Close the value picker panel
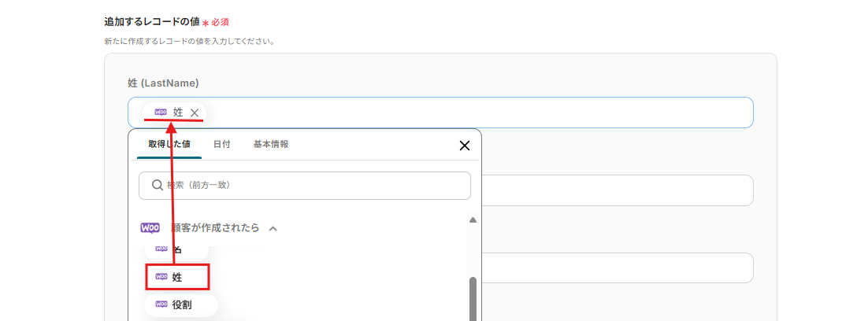 tap(464, 145)
